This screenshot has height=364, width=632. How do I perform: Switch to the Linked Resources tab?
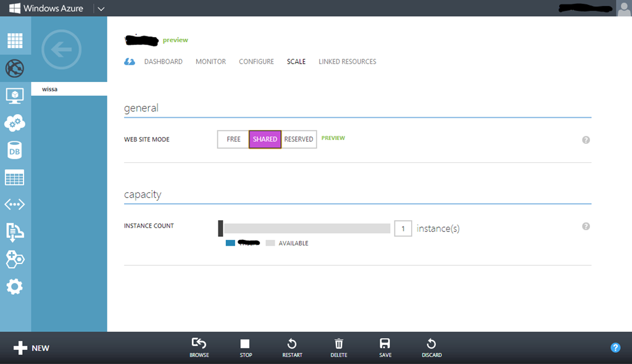(347, 62)
